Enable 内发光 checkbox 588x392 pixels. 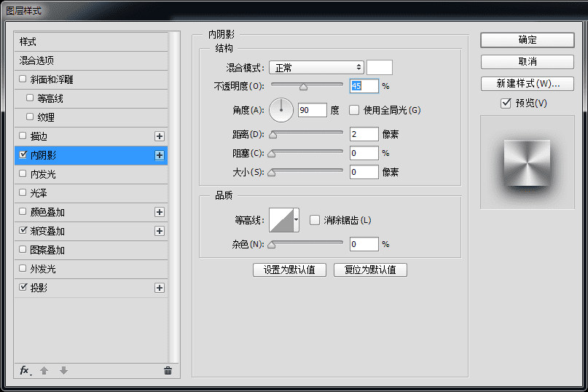23,173
